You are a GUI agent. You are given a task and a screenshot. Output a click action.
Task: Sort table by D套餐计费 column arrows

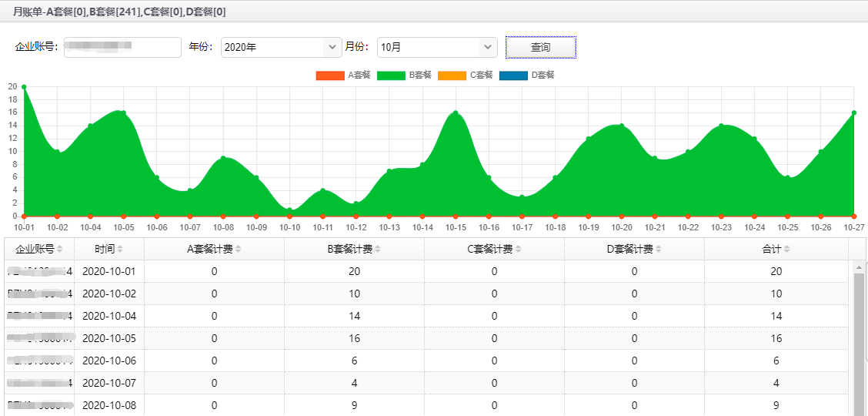pyautogui.click(x=658, y=249)
